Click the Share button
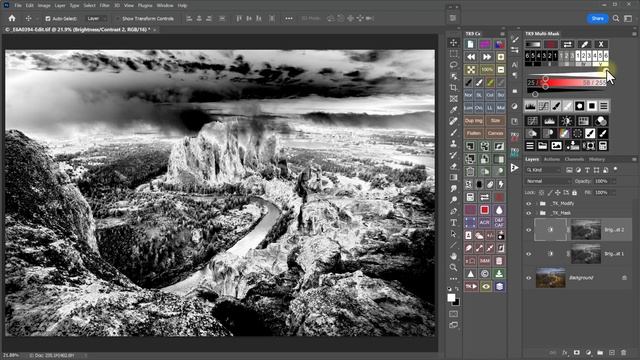Screen dimensions: 640x360 tap(597, 18)
